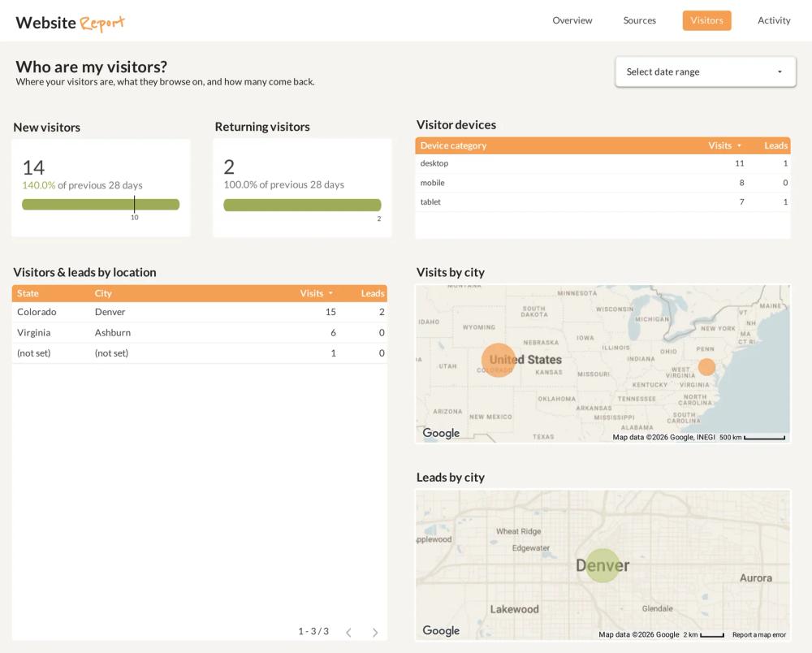Click the Website Report logo
812x653 pixels.
71,23
